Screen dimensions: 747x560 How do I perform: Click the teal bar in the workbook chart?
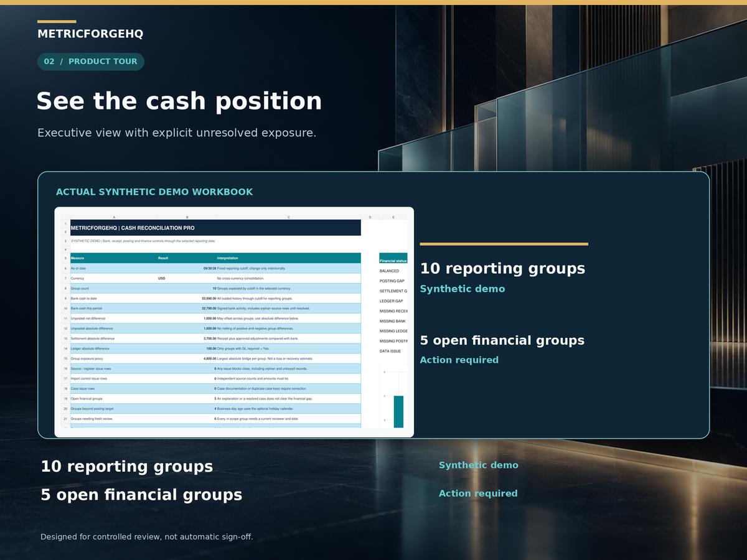398,411
